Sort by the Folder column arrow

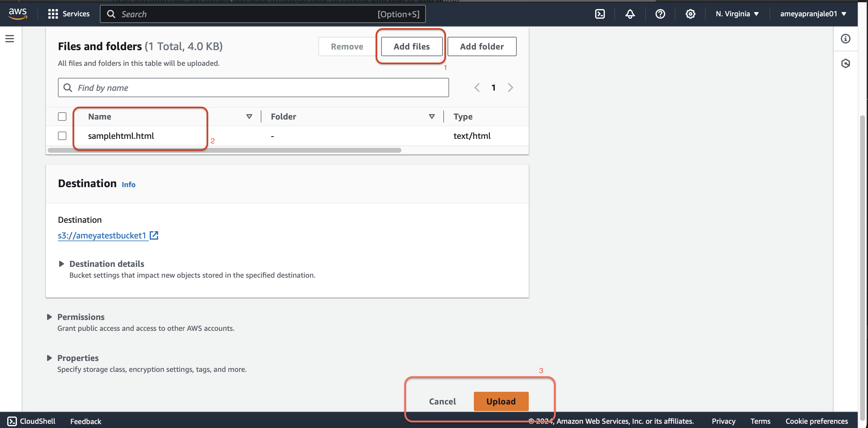(431, 117)
